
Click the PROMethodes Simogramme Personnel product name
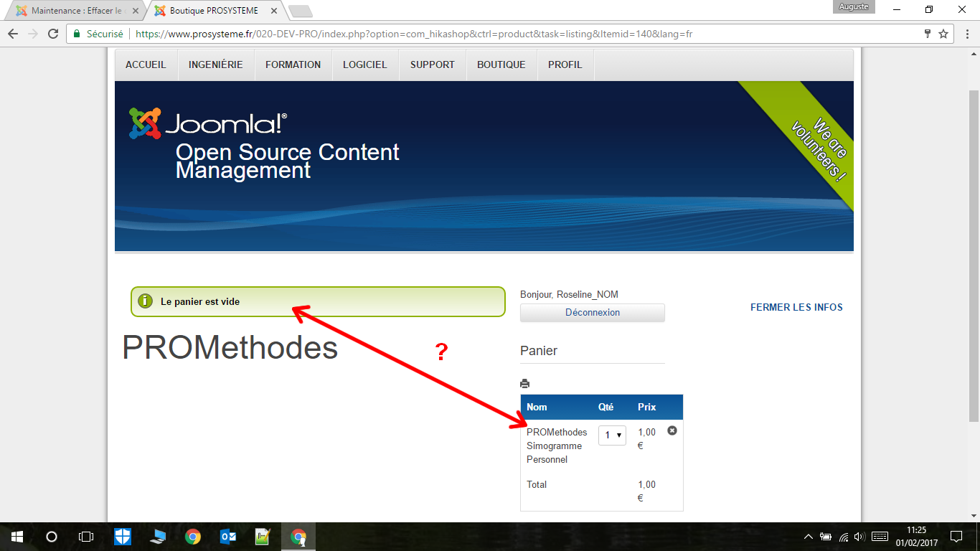[557, 446]
